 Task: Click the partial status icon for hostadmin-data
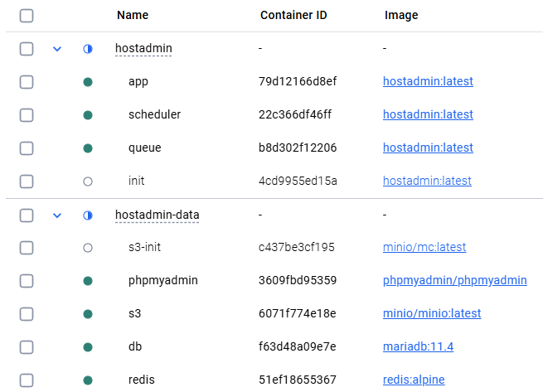[88, 215]
